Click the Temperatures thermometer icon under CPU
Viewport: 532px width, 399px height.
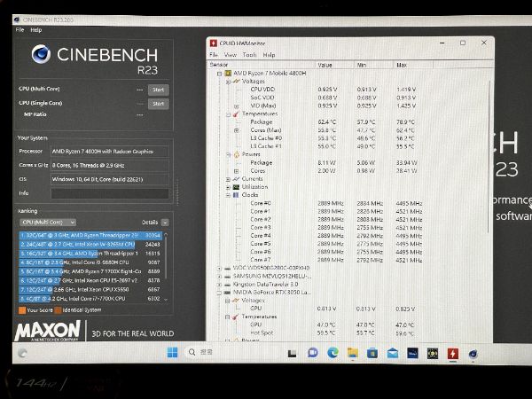click(236, 113)
